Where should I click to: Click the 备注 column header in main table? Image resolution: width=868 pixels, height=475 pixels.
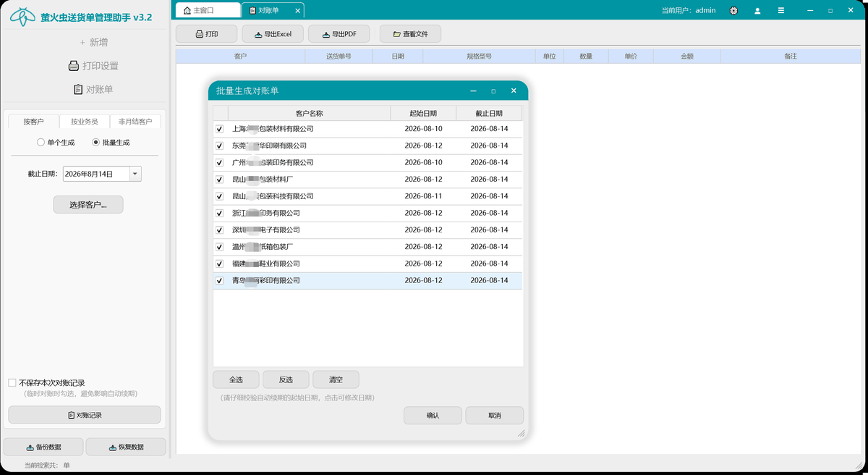790,56
